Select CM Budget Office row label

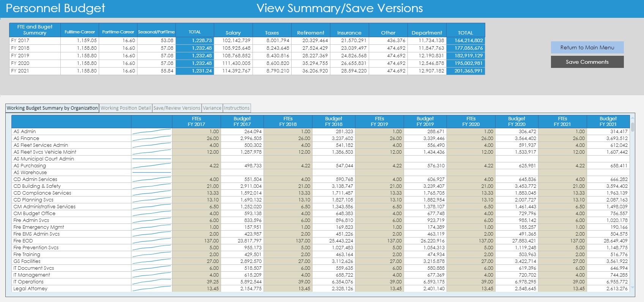tap(34, 214)
